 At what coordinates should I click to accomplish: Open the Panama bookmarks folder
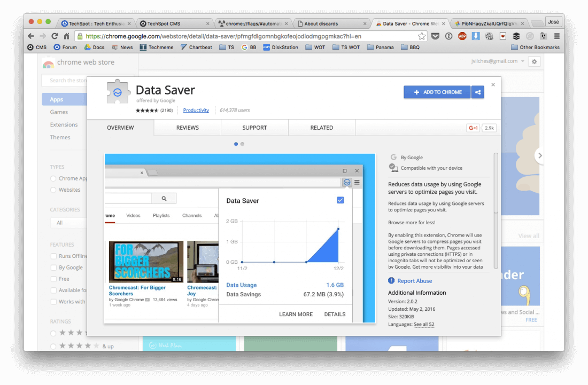[380, 47]
